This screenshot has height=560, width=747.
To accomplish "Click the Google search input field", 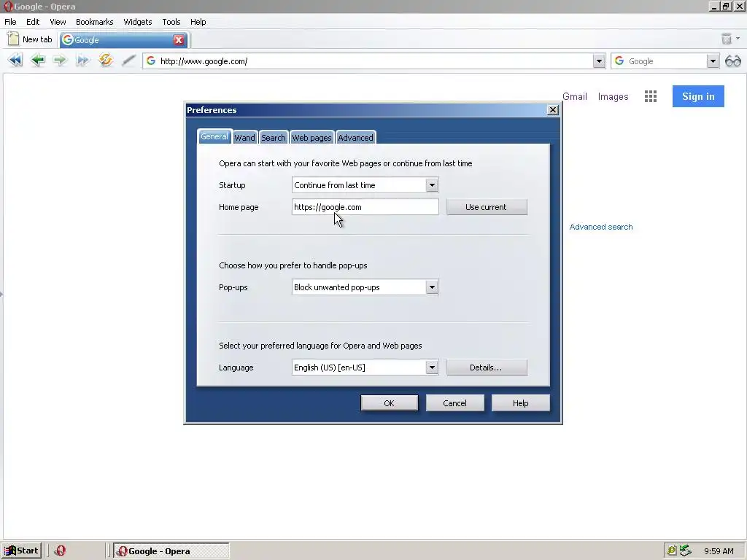I will (665, 61).
